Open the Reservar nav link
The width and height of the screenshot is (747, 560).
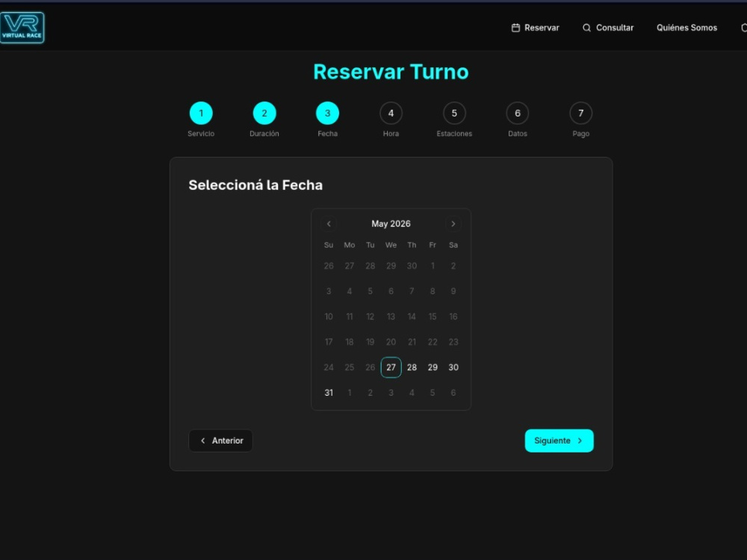click(535, 28)
